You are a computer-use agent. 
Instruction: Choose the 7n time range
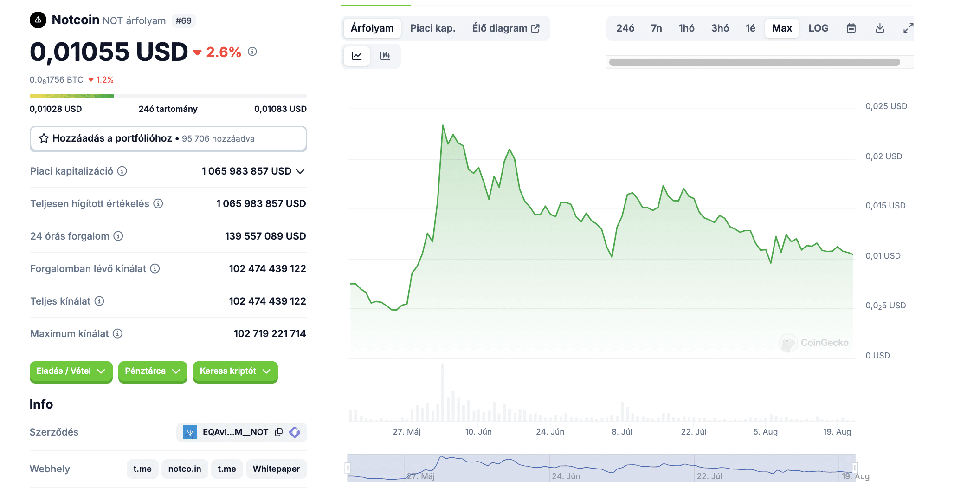pyautogui.click(x=656, y=28)
